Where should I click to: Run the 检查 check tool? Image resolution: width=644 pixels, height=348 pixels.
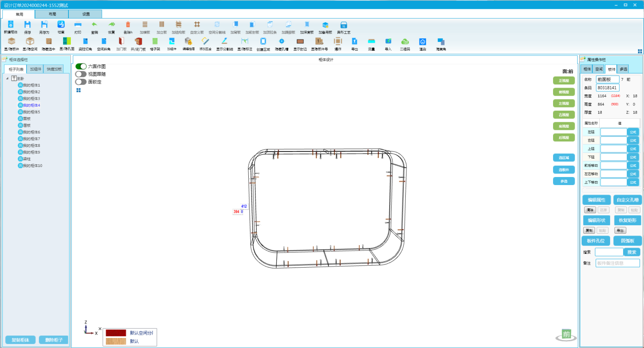[x=61, y=25]
